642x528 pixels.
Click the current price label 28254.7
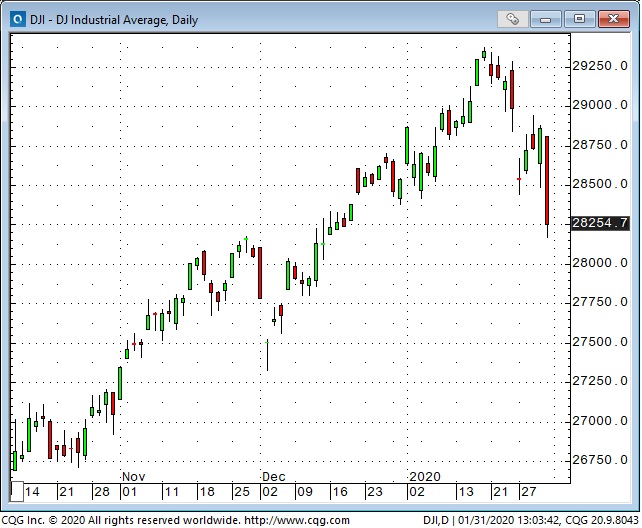[600, 223]
